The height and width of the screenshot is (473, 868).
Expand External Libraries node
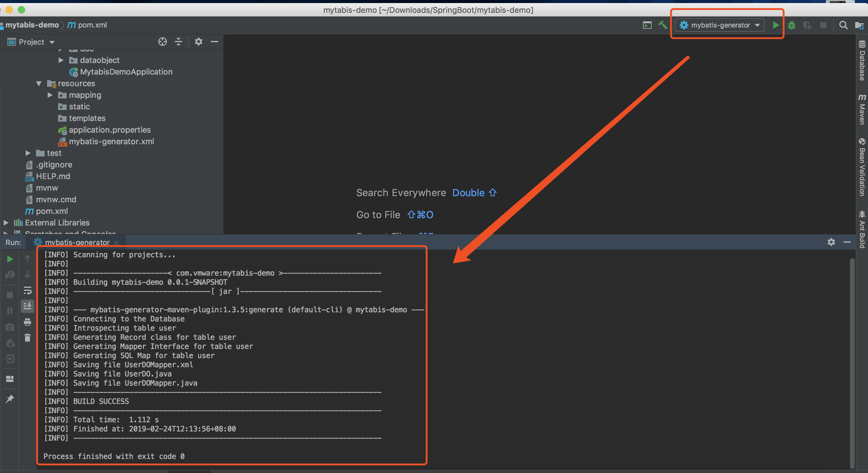click(x=6, y=223)
